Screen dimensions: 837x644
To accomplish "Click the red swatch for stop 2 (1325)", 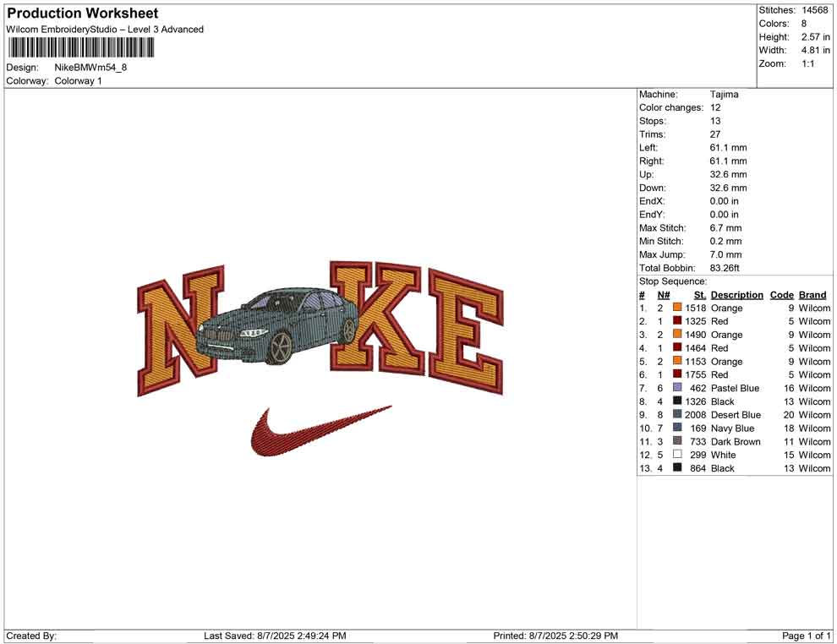I will pyautogui.click(x=677, y=320).
